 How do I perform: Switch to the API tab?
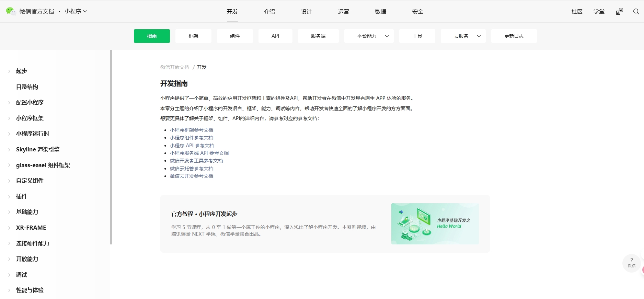point(275,36)
